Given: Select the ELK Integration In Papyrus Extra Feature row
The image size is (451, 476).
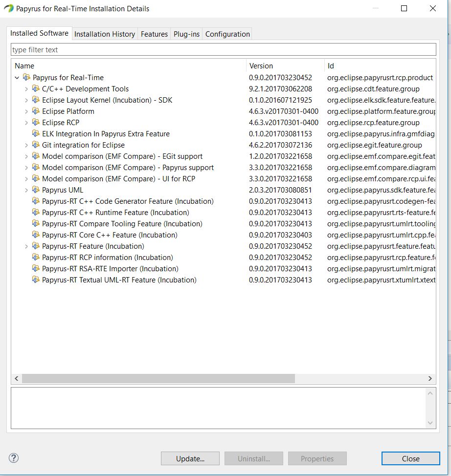Looking at the screenshot, I should (224, 133).
